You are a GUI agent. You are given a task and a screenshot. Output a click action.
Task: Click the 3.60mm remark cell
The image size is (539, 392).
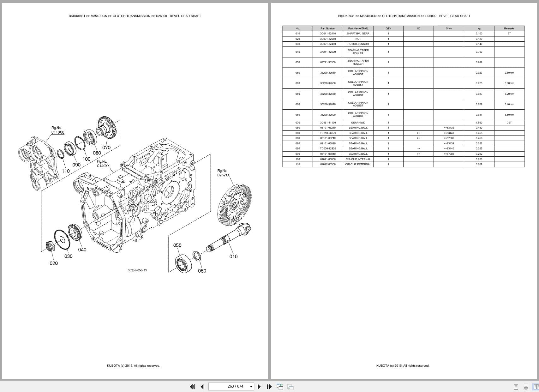click(x=509, y=115)
